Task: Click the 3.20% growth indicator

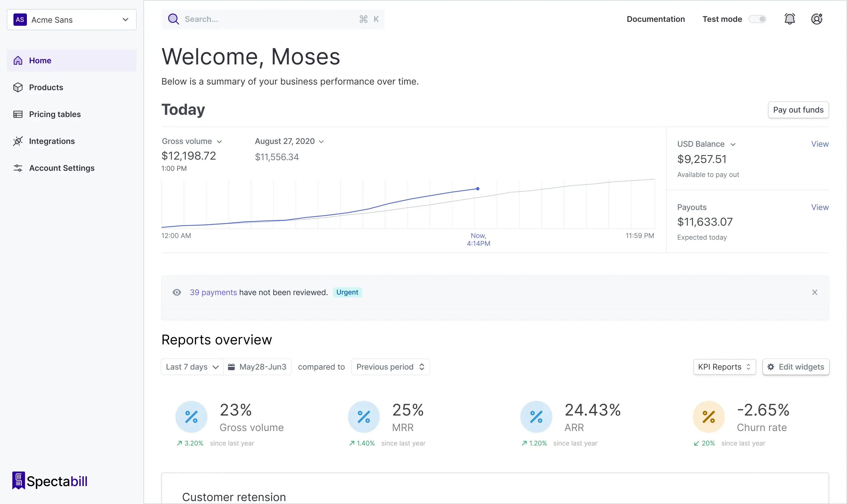Action: click(190, 443)
